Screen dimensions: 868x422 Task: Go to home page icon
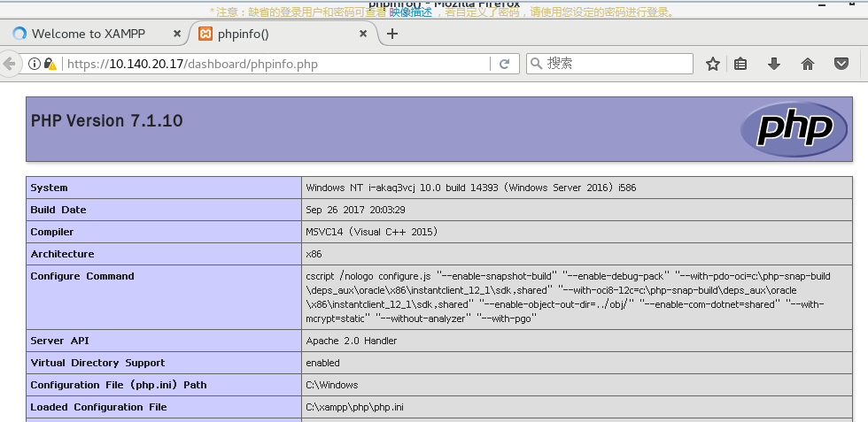(808, 65)
